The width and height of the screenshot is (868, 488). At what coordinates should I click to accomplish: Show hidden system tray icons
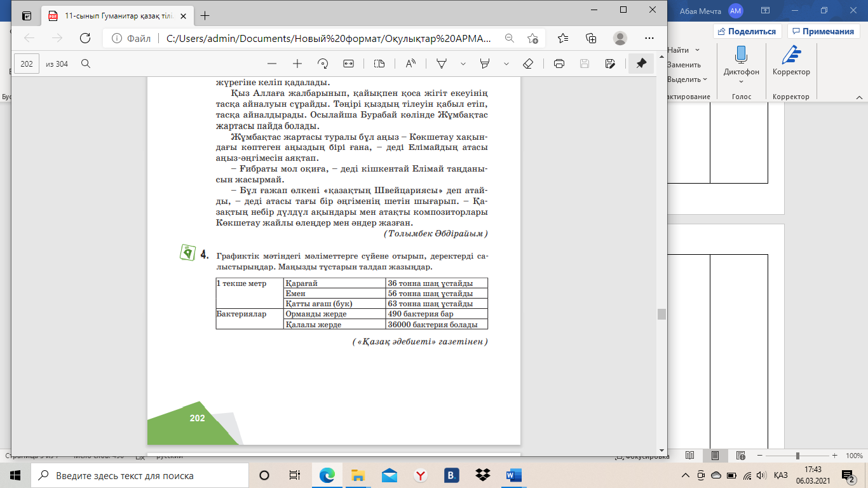point(686,475)
